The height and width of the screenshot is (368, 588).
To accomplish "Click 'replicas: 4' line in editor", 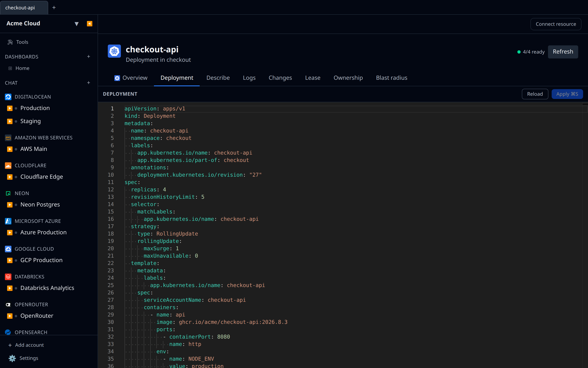I will coord(148,190).
